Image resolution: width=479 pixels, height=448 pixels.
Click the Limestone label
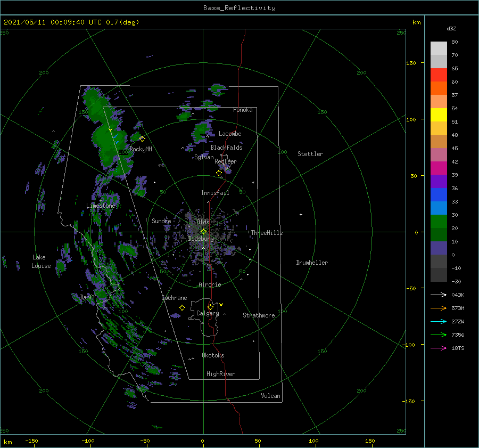tap(101, 206)
